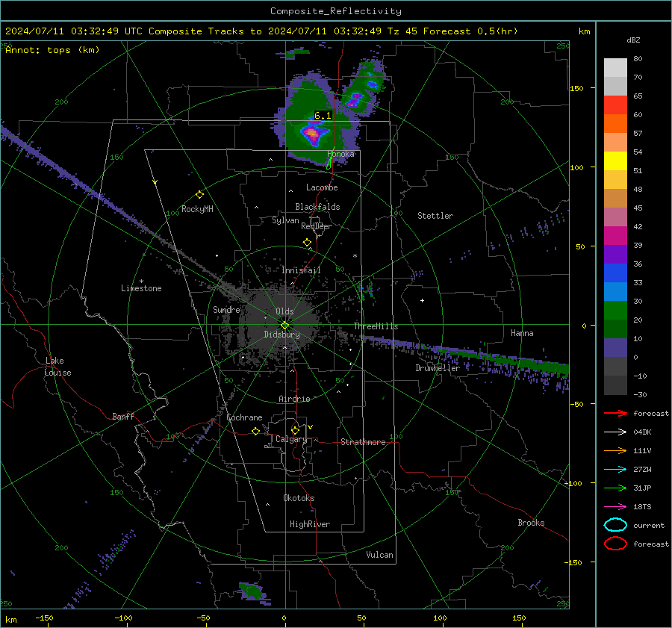Click the Brooks town label

tap(531, 523)
